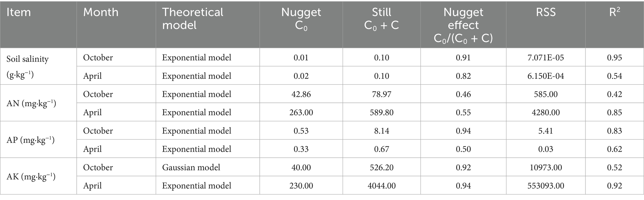This screenshot has height=200, width=644.
Task: Click the Gaussian model cell
Action: 191,167
